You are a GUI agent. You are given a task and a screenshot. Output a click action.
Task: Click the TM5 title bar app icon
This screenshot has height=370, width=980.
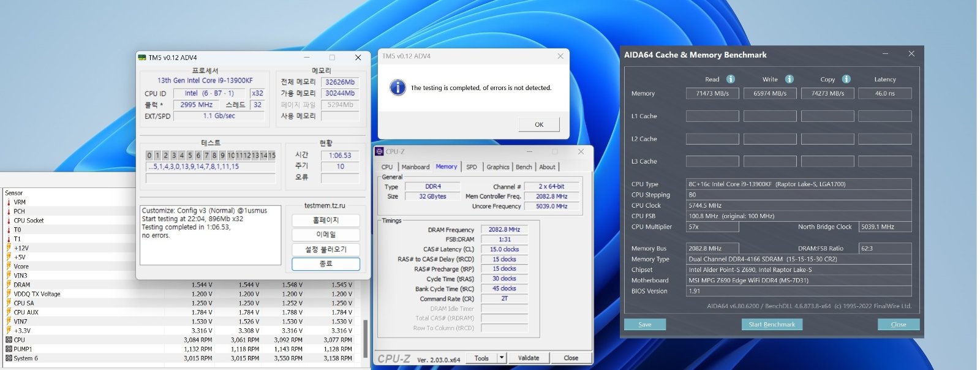click(x=142, y=58)
